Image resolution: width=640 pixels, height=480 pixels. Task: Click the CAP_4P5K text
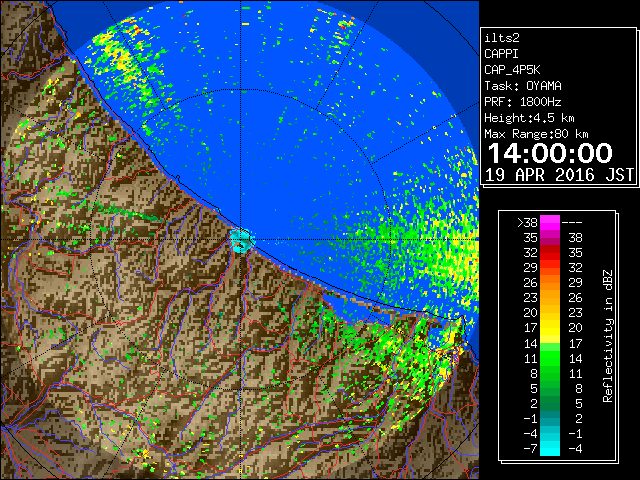tap(512, 70)
